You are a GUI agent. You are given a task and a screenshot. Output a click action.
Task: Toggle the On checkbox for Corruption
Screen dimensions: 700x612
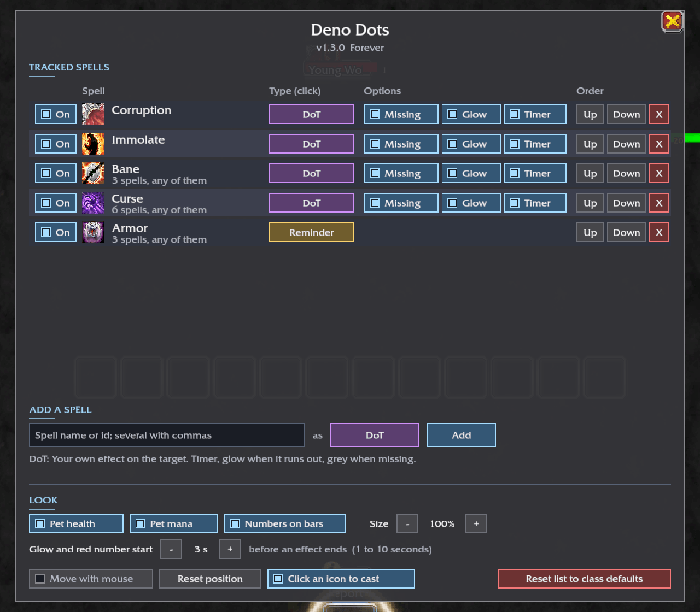pos(56,114)
